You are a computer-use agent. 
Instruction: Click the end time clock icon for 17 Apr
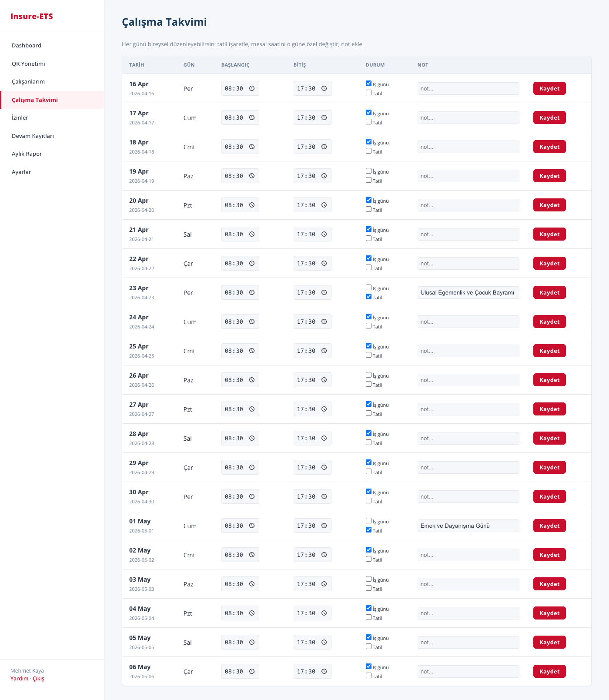pyautogui.click(x=324, y=118)
